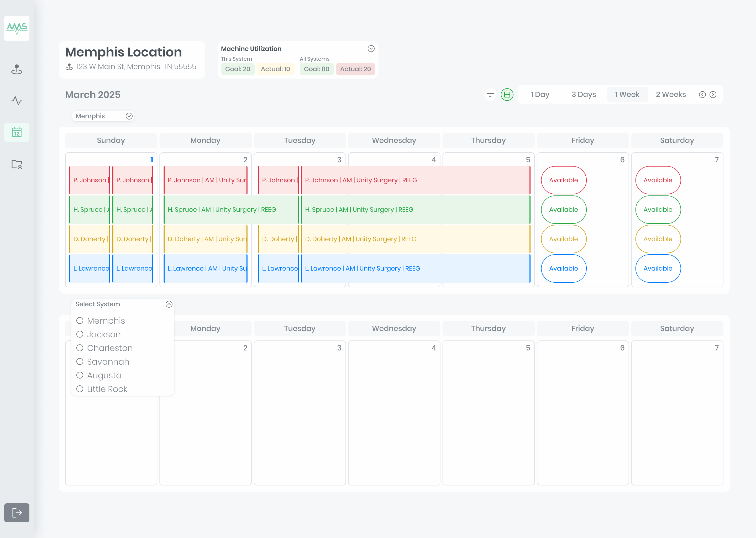Image resolution: width=756 pixels, height=538 pixels.
Task: Open the location pin sidebar icon
Action: pos(17,69)
